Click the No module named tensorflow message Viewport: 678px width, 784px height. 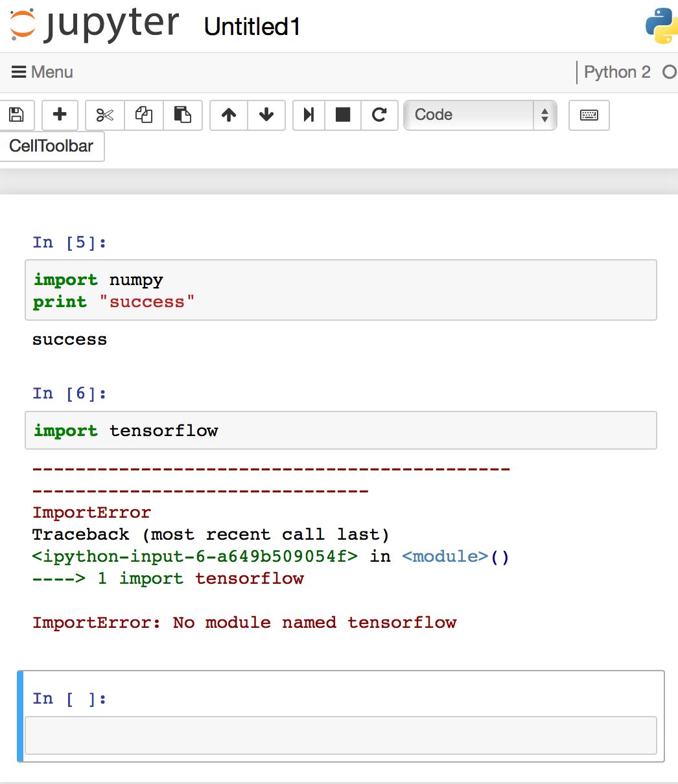click(315, 623)
